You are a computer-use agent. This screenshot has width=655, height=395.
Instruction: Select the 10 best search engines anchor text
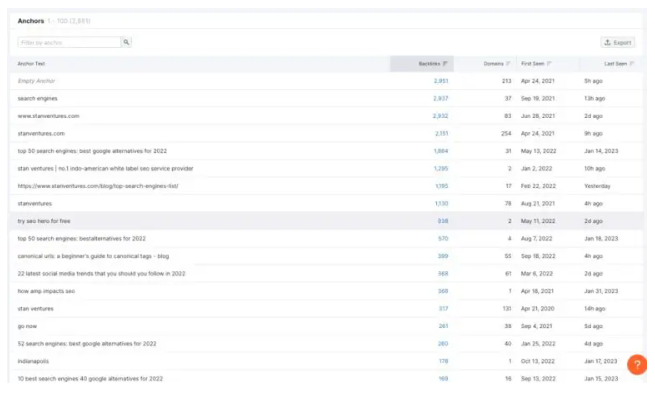(90, 379)
